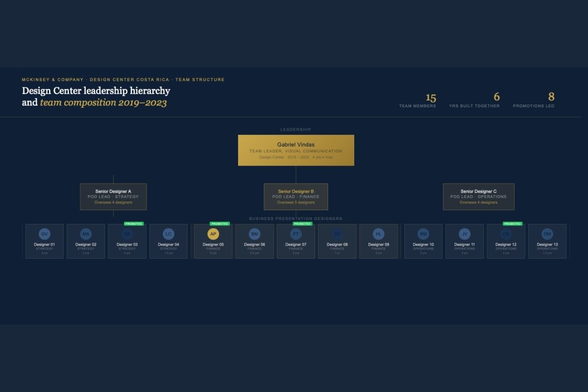Select the LC avatar circle

pos(169,234)
